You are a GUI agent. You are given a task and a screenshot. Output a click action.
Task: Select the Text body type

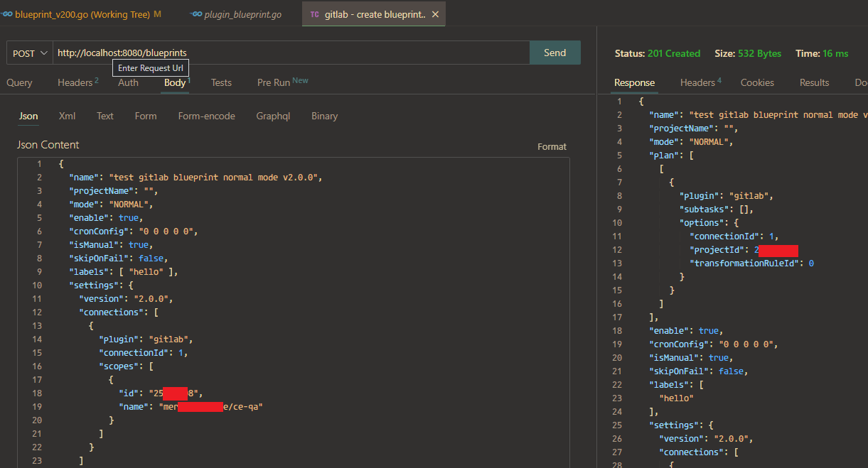click(105, 116)
